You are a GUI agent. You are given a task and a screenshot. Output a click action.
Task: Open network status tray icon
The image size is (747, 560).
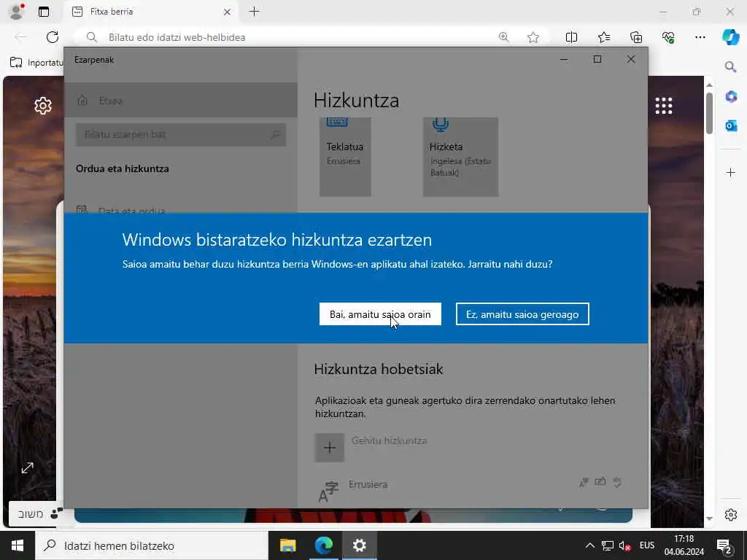(x=608, y=545)
